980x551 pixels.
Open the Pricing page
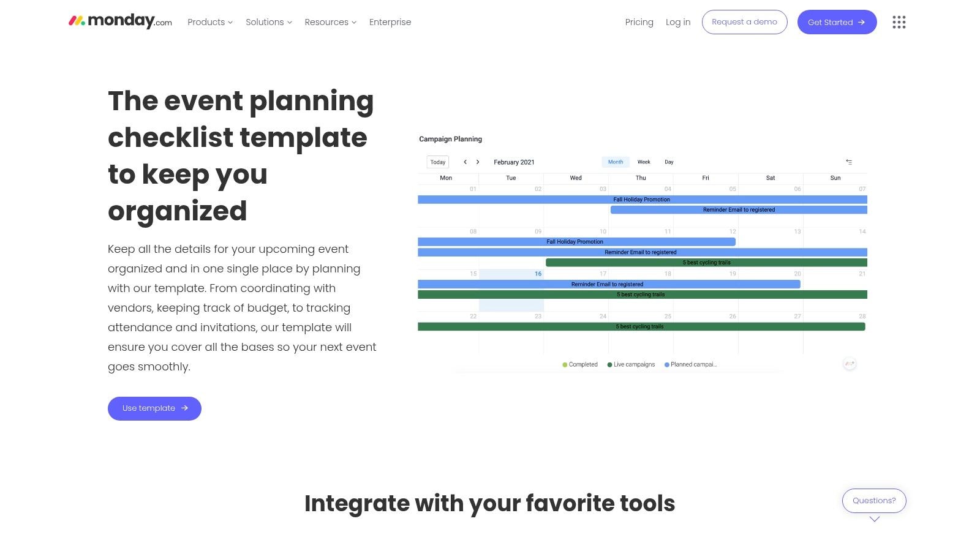coord(639,22)
